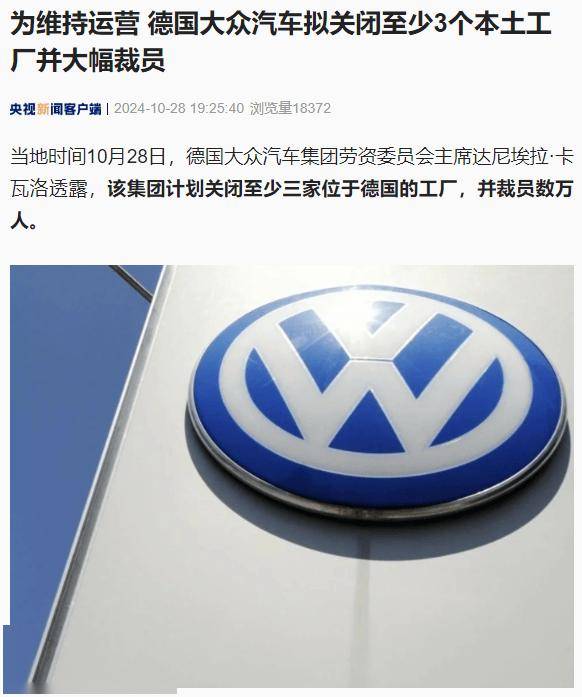Click the Volkswagen emblem in the photo
This screenshot has height=697, width=582.
click(377, 401)
